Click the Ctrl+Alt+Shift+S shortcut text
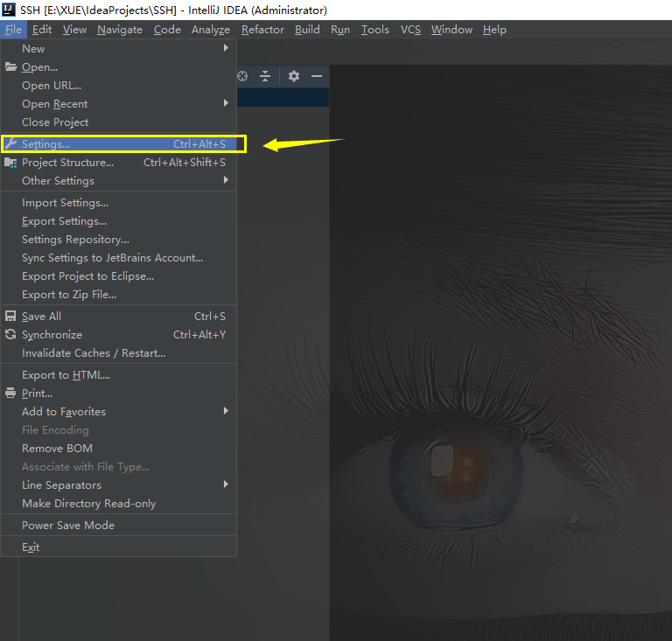 click(185, 163)
